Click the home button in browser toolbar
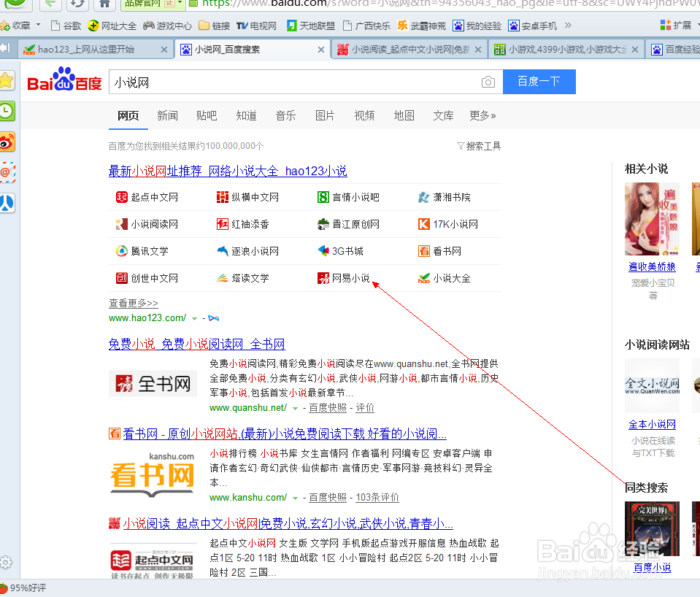 tap(104, 4)
